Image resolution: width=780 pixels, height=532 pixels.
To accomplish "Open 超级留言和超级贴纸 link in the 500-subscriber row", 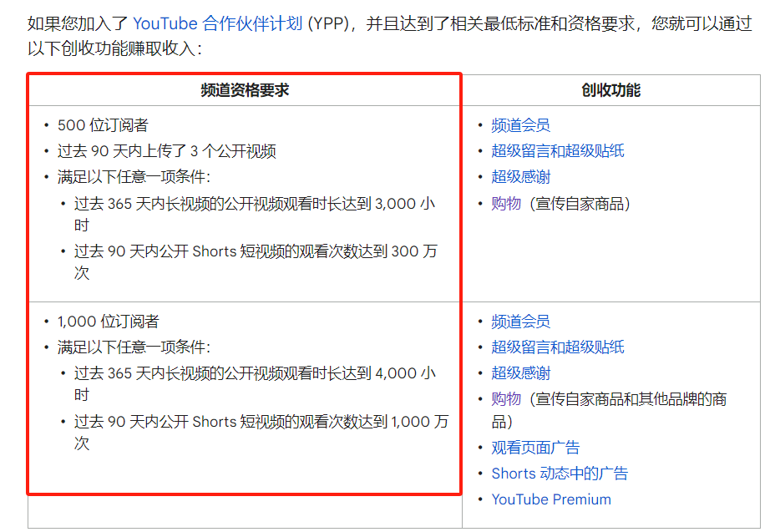I will click(x=557, y=151).
